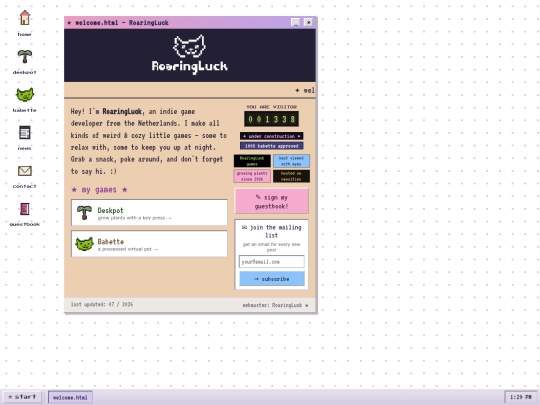Viewport: 540px width, 405px height.
Task: Click the taskbar clock showing 1:29 PM
Action: point(520,397)
